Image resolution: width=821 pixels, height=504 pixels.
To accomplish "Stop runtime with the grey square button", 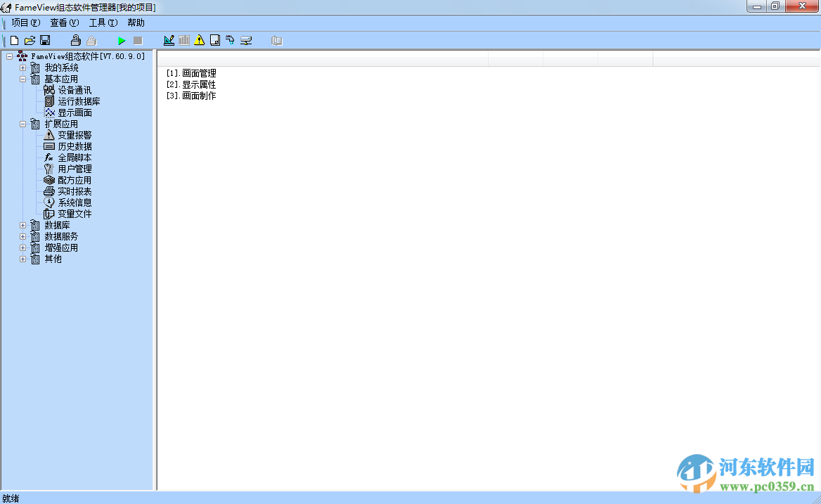I will tap(138, 40).
